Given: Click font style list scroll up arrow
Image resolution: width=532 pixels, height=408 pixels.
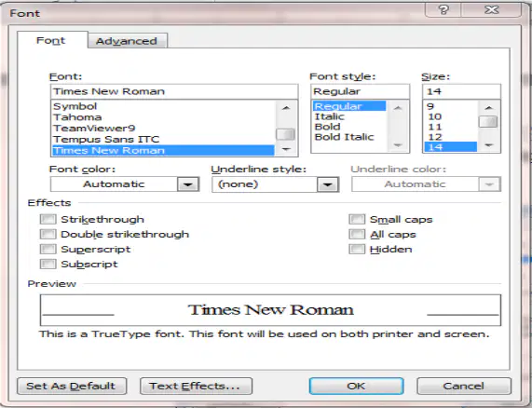Looking at the screenshot, I should (x=398, y=108).
